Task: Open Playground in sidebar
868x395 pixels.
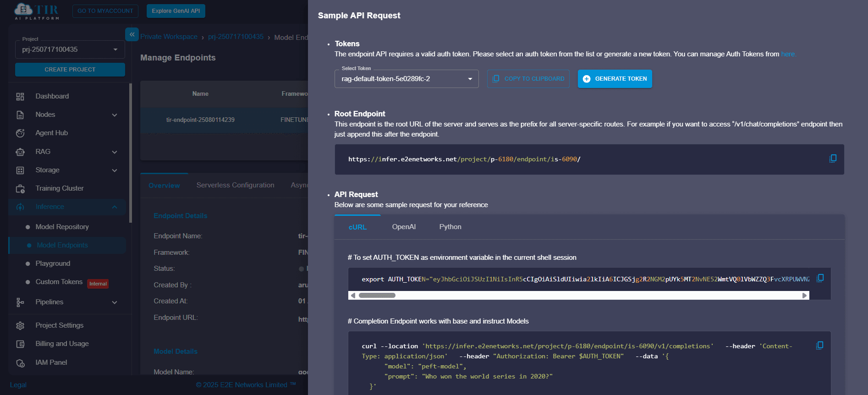Action: [x=53, y=263]
